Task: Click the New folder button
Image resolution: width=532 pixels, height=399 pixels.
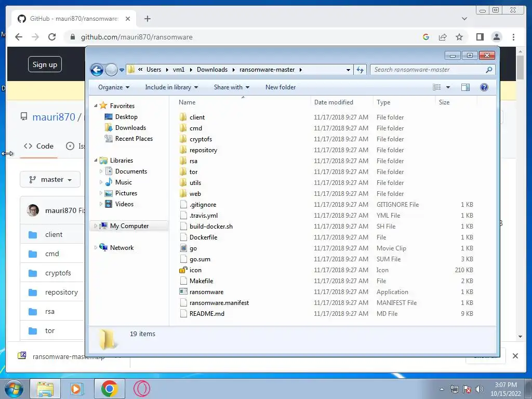Action: 281,87
